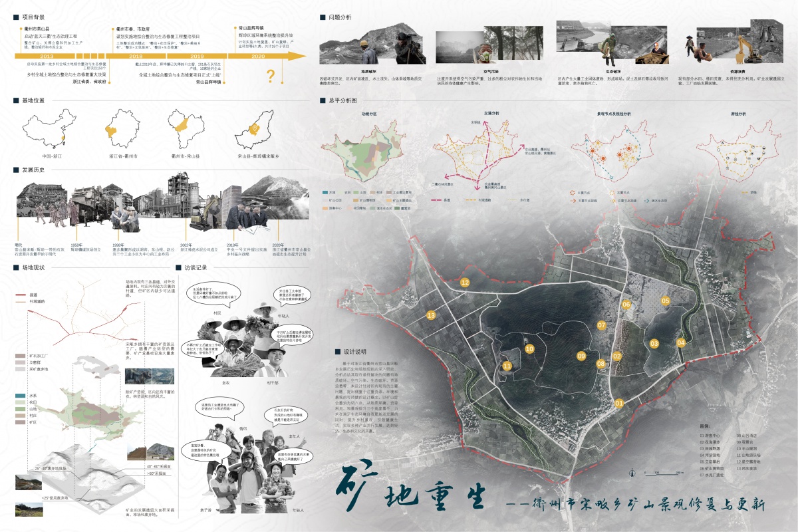Click the 25°-40°废弃地堆场 terrain label
The height and width of the screenshot is (532, 798).
pyautogui.click(x=49, y=468)
